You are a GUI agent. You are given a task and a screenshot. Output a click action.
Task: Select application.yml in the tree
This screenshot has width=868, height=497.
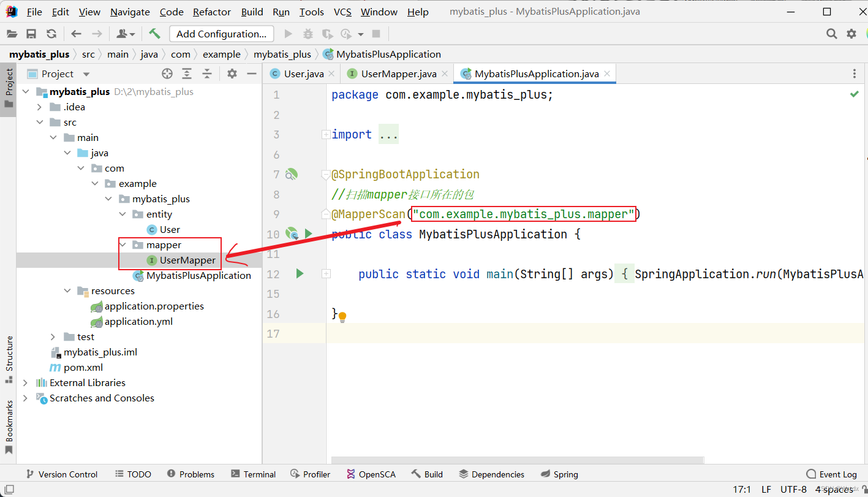pos(138,321)
